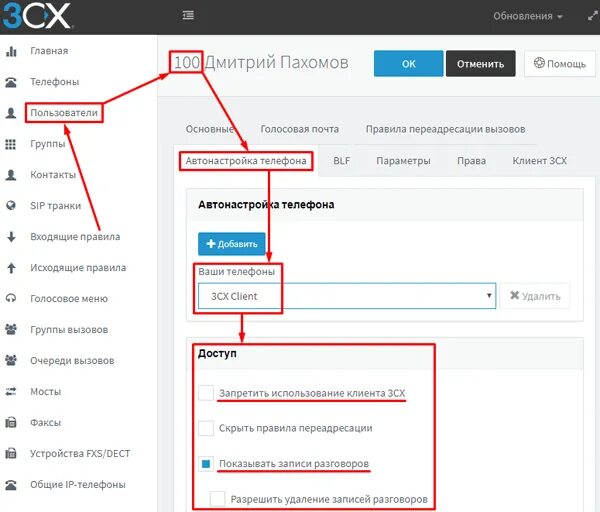
Task: Switch to the Права tab
Action: click(x=471, y=161)
